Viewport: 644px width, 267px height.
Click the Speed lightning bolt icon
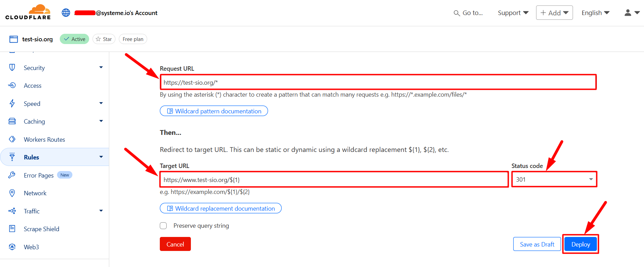coord(12,103)
